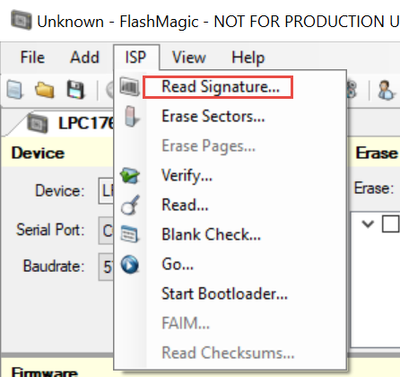Tick the checkbox in the Erase list
This screenshot has height=377, width=400.
click(391, 223)
